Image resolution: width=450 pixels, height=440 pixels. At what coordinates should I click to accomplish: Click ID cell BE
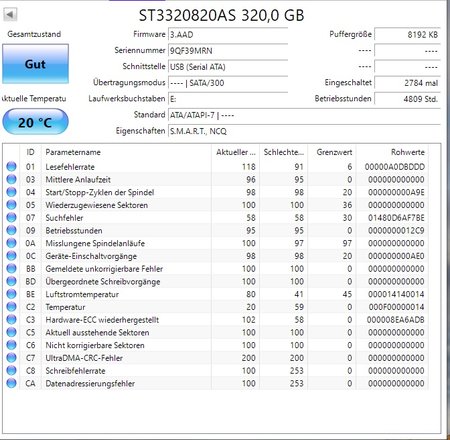pyautogui.click(x=30, y=294)
